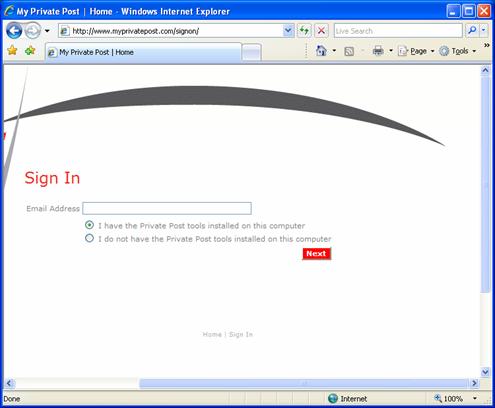This screenshot has width=495, height=408.
Task: Click the Add to Favorites icon
Action: [x=30, y=51]
